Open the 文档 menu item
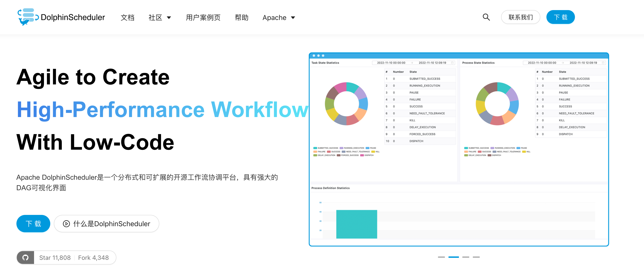 click(127, 17)
